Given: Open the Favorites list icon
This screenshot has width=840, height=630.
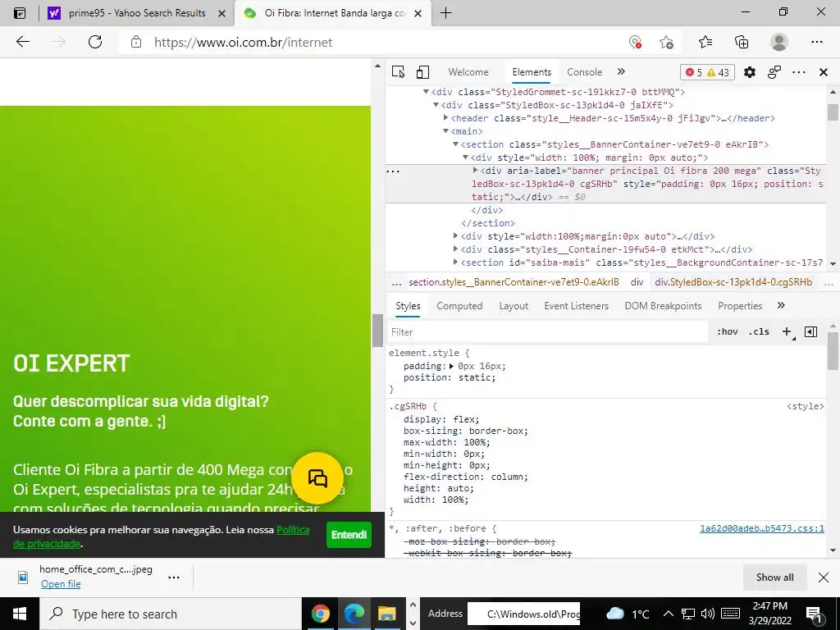Looking at the screenshot, I should coord(705,42).
